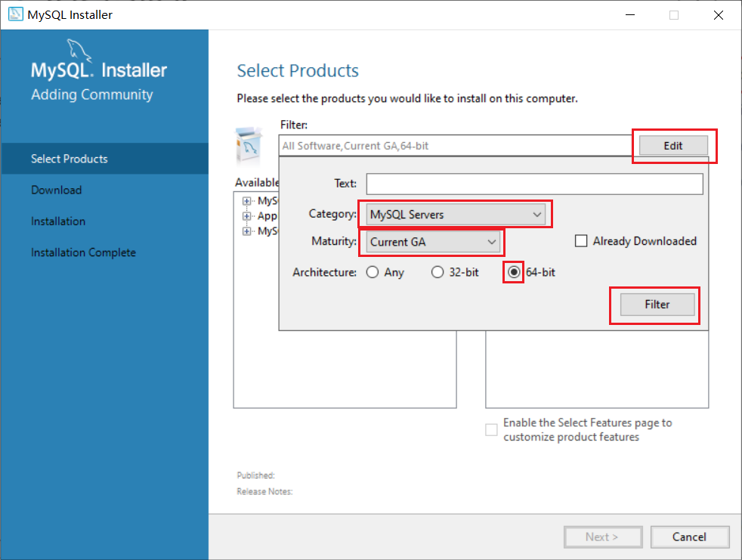Image resolution: width=742 pixels, height=560 pixels.
Task: Click the MySQL dolphin logo in sidebar
Action: (x=79, y=50)
